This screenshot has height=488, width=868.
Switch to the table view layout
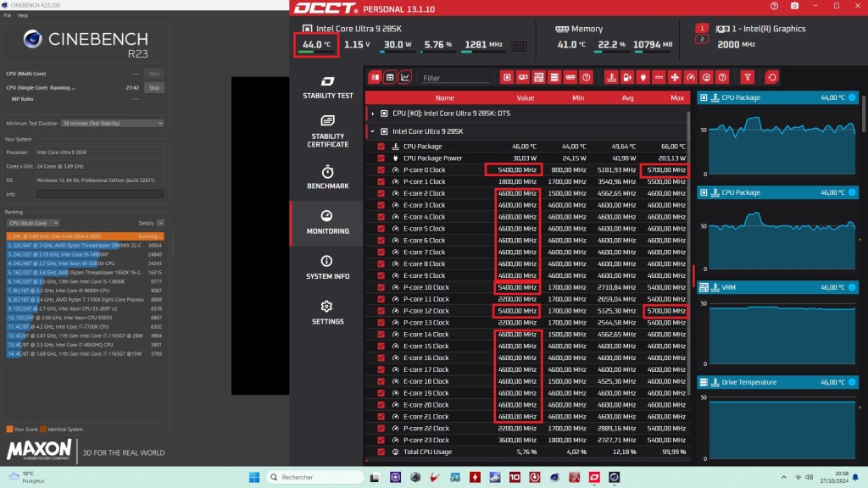(390, 77)
